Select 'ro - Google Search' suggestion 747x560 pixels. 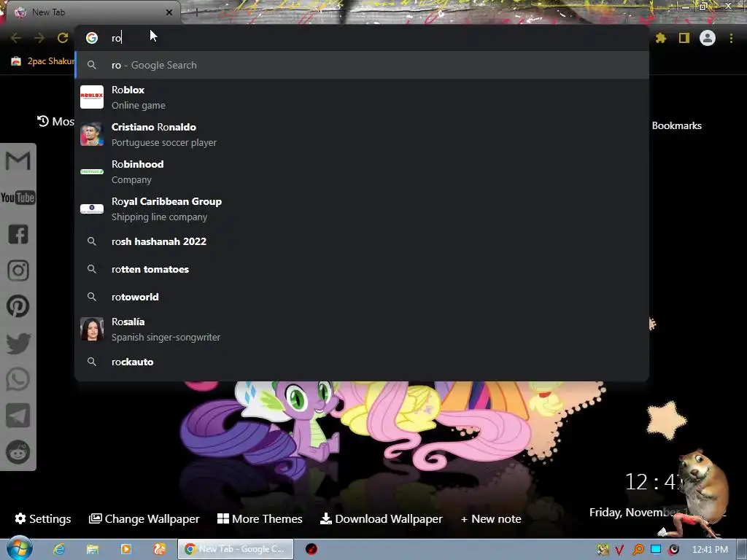click(x=362, y=65)
